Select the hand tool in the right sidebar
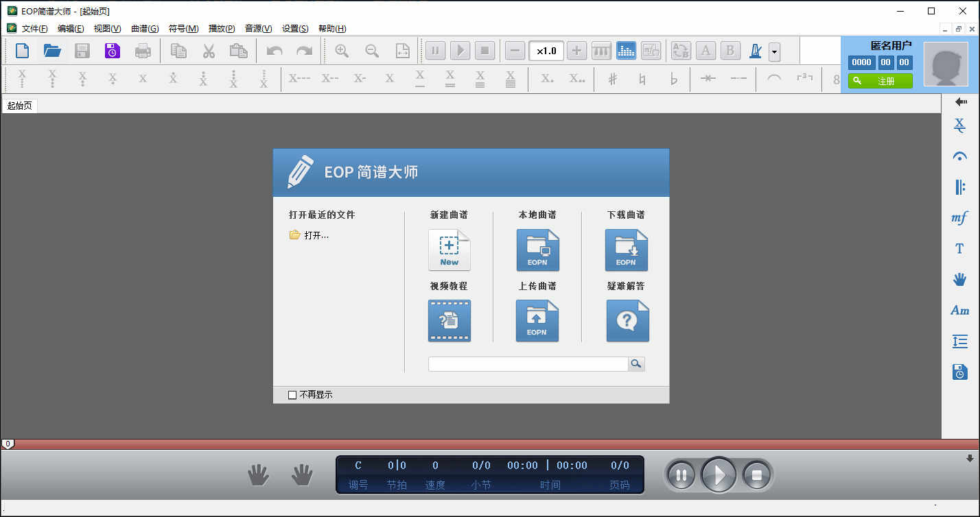 coord(959,279)
